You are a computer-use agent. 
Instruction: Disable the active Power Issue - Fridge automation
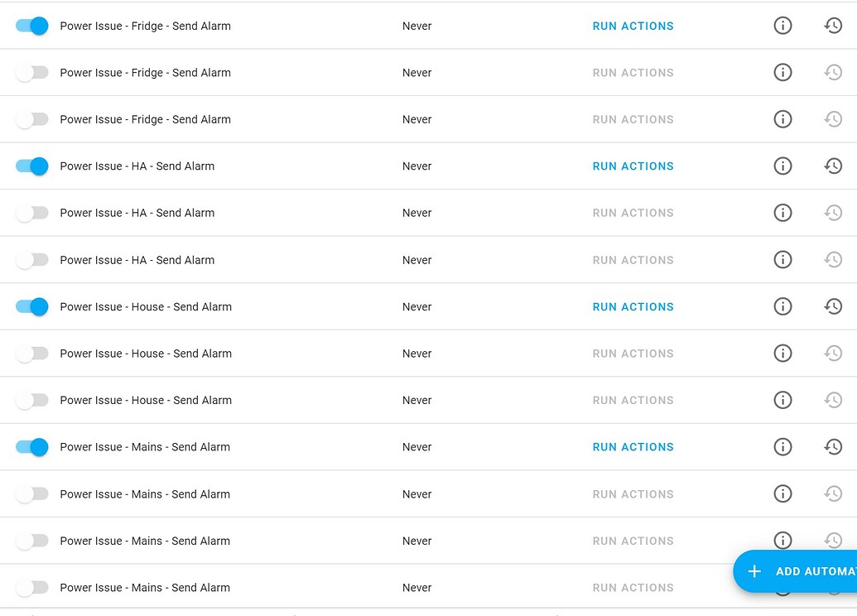(x=31, y=26)
